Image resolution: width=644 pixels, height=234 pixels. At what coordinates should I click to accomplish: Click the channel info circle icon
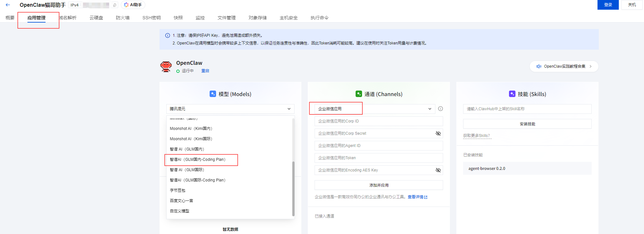pos(441,109)
